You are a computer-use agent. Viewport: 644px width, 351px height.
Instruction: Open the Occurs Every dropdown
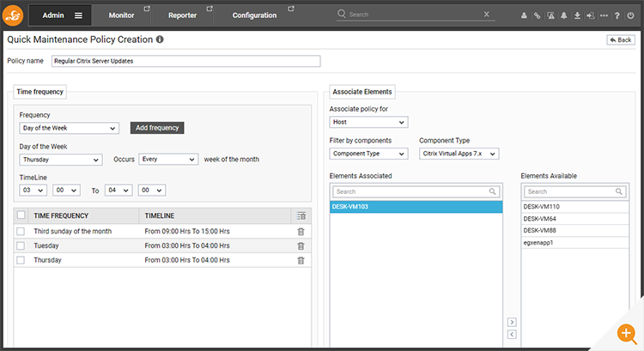(x=168, y=160)
